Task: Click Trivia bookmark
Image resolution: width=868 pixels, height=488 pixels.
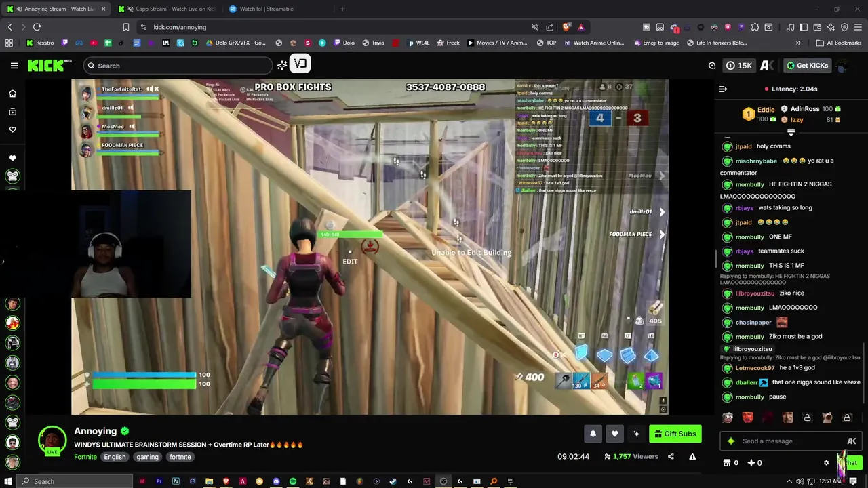Action: (374, 43)
